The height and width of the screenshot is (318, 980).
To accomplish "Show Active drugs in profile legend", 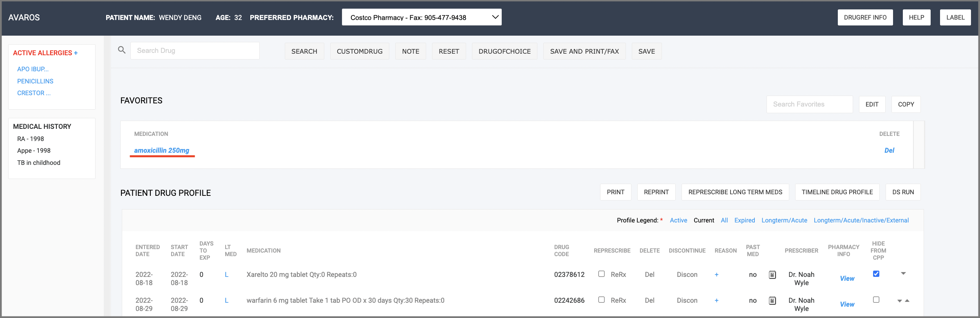I will pos(678,220).
